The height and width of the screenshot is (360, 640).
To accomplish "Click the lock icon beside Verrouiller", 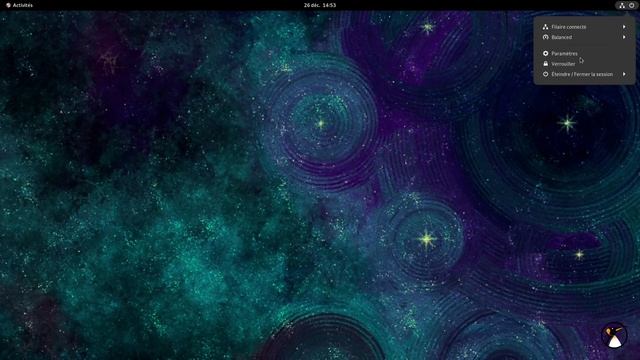I will tap(546, 64).
